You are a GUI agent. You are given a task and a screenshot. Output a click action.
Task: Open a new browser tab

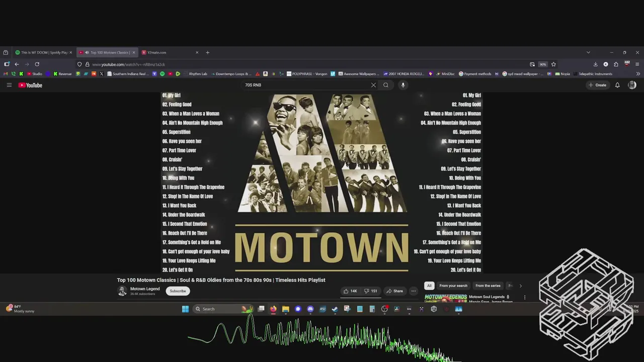click(207, 52)
